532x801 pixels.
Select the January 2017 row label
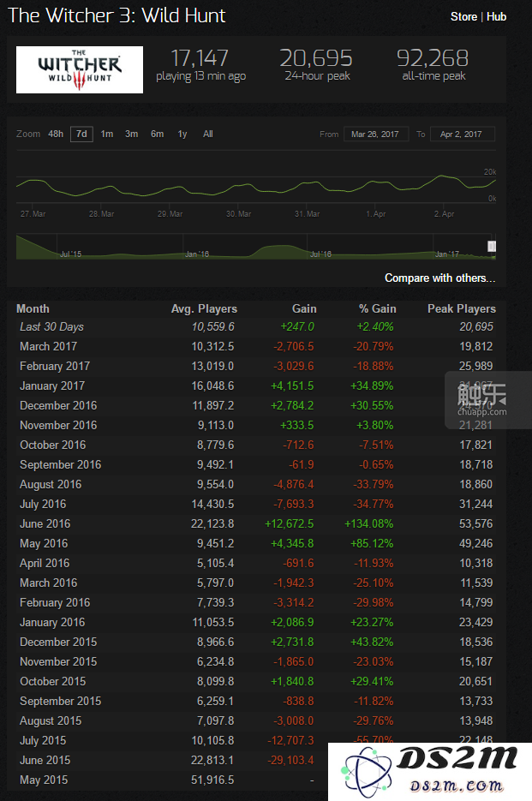pyautogui.click(x=52, y=386)
